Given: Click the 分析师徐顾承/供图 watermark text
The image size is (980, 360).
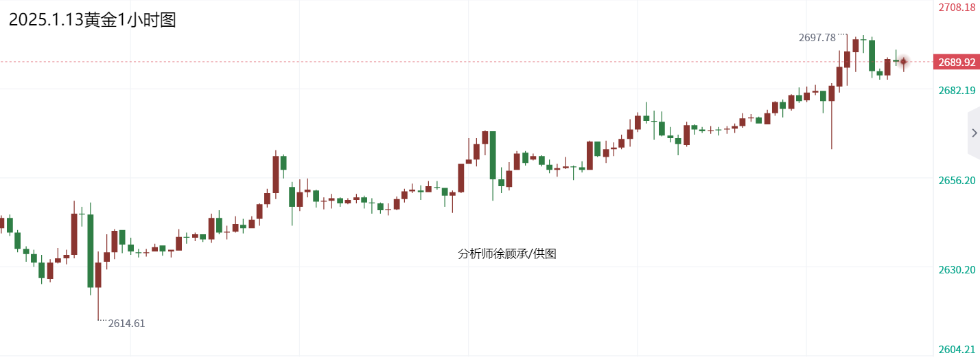Looking at the screenshot, I should pos(506,254).
